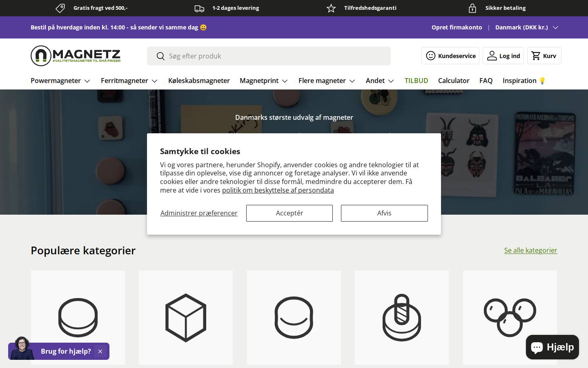This screenshot has height=368, width=588.
Task: Expand the Flere magneter menu
Action: coord(327,81)
